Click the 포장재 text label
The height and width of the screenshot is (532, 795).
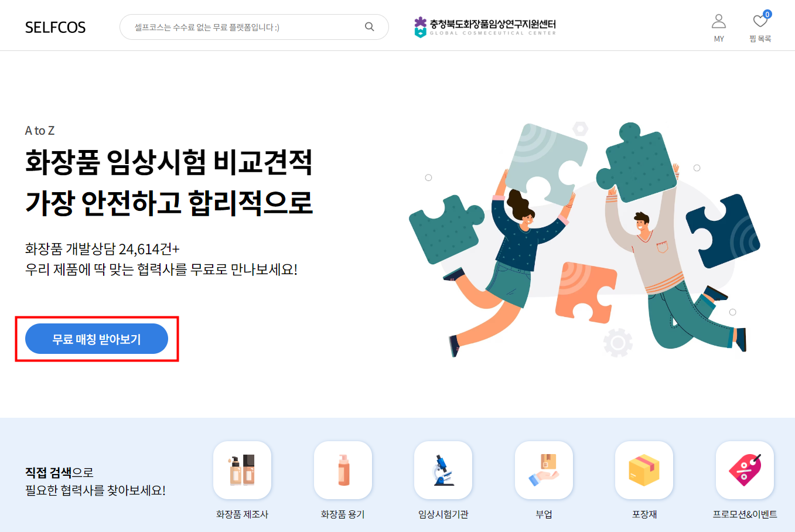(x=644, y=514)
